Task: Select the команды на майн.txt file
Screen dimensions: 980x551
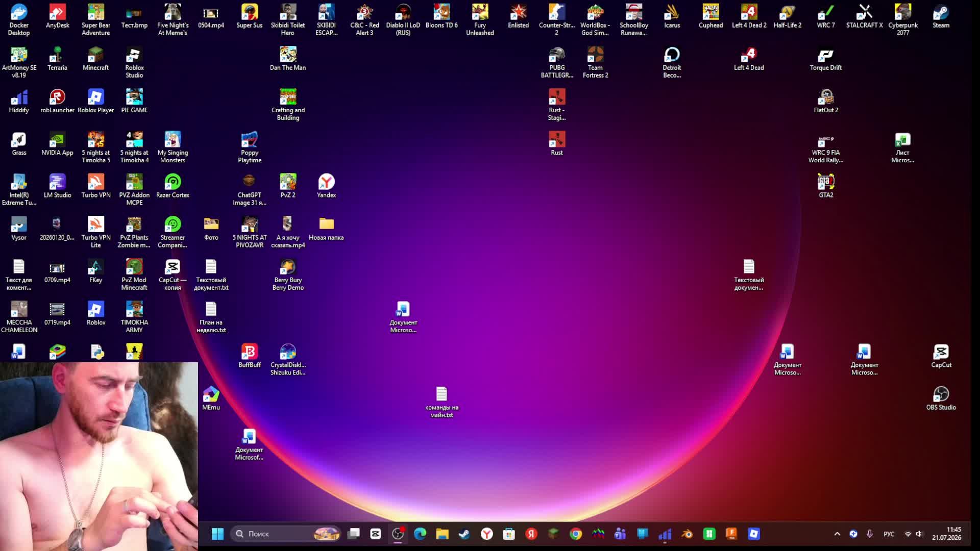Action: click(x=442, y=402)
